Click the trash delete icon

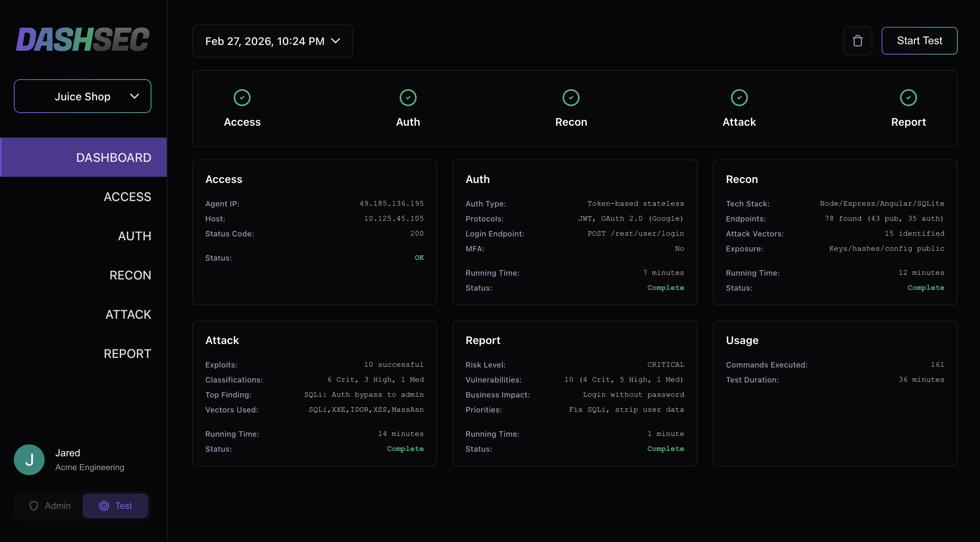pos(857,41)
